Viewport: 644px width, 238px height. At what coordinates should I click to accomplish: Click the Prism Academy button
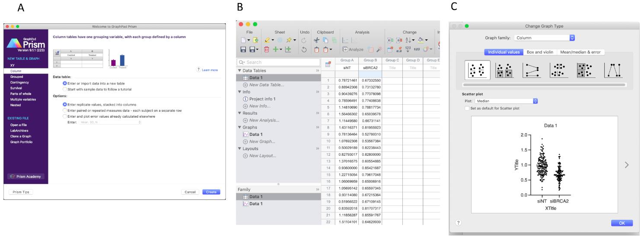(26, 176)
